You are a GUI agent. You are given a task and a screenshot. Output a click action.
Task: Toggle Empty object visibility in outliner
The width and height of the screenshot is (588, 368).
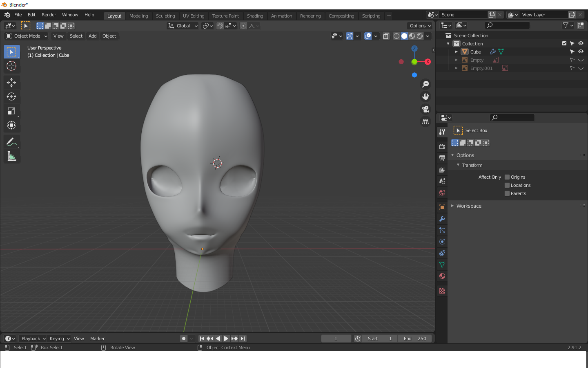click(581, 60)
